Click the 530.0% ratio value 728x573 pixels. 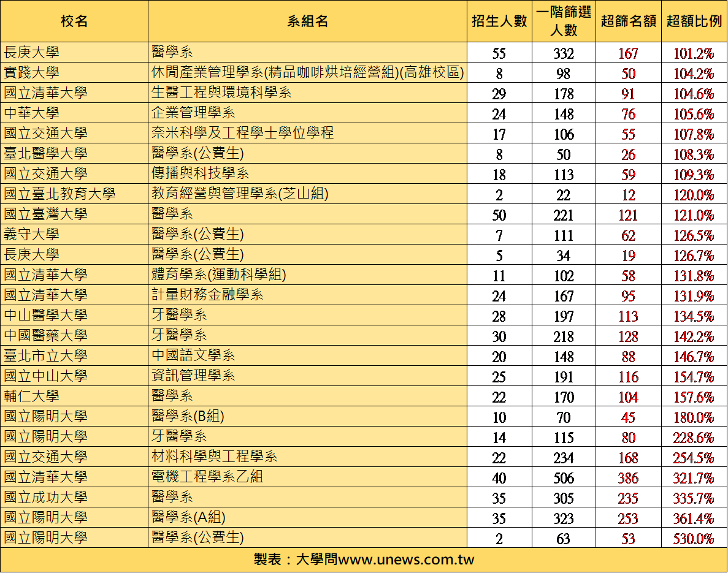[x=694, y=539]
